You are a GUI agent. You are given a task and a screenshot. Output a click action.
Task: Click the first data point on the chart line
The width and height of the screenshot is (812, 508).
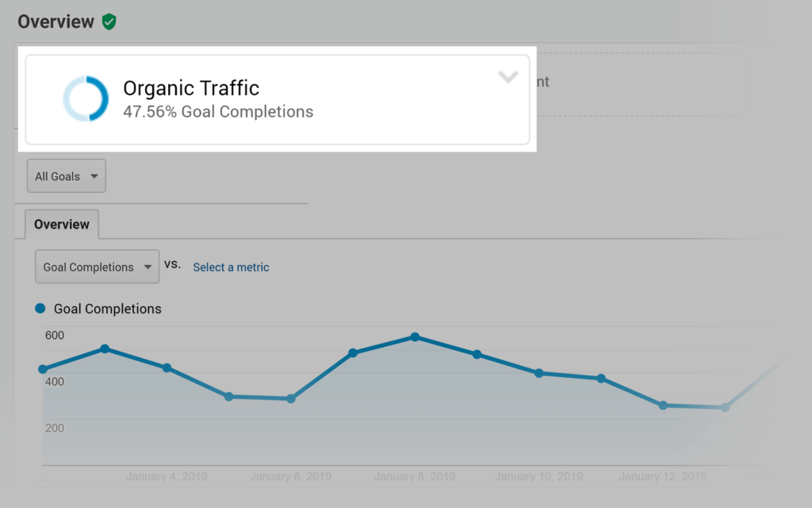[42, 368]
